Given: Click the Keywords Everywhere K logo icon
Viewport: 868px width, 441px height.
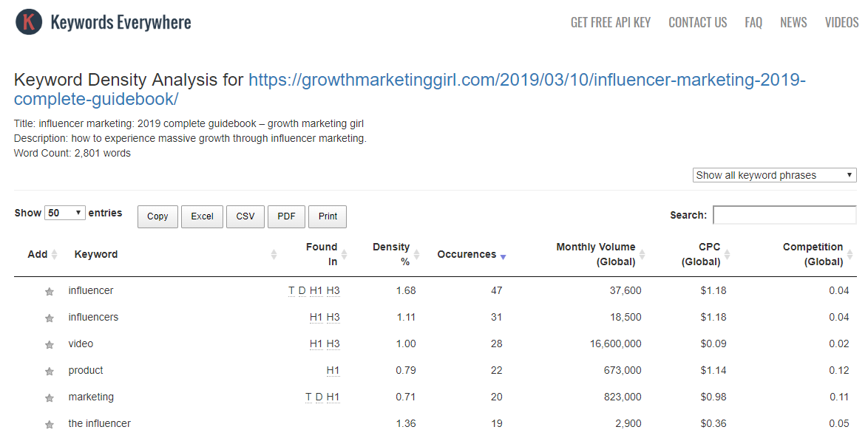Looking at the screenshot, I should [29, 22].
